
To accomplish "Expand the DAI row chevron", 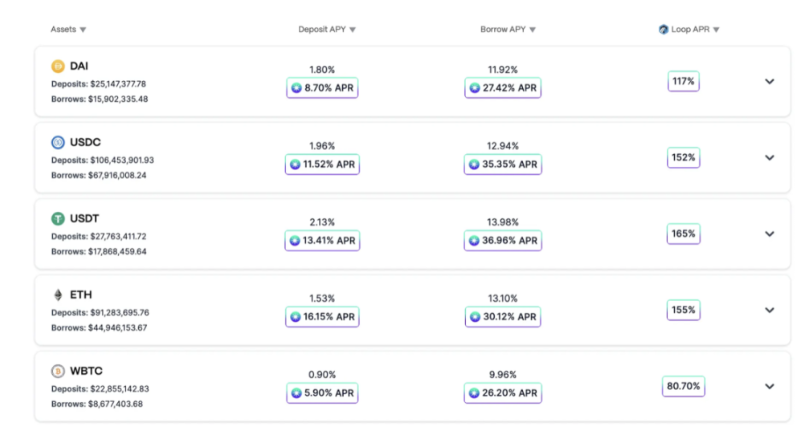I will pyautogui.click(x=770, y=81).
